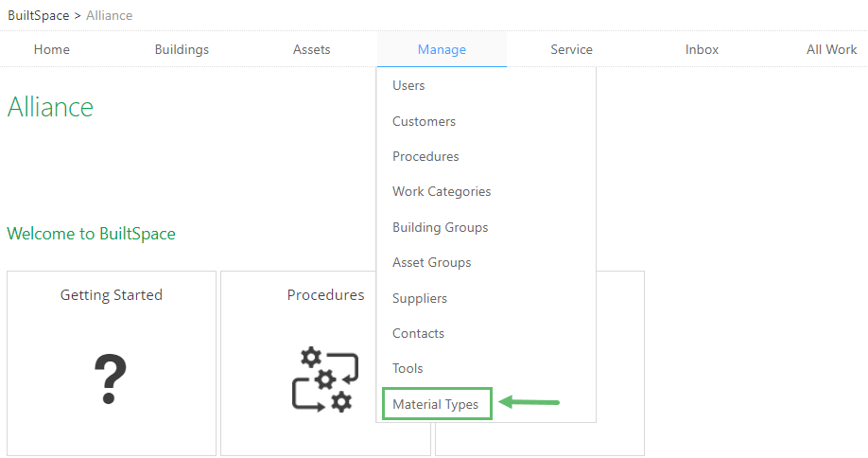This screenshot has height=458, width=868.
Task: Go to the All Work tab
Action: [831, 49]
